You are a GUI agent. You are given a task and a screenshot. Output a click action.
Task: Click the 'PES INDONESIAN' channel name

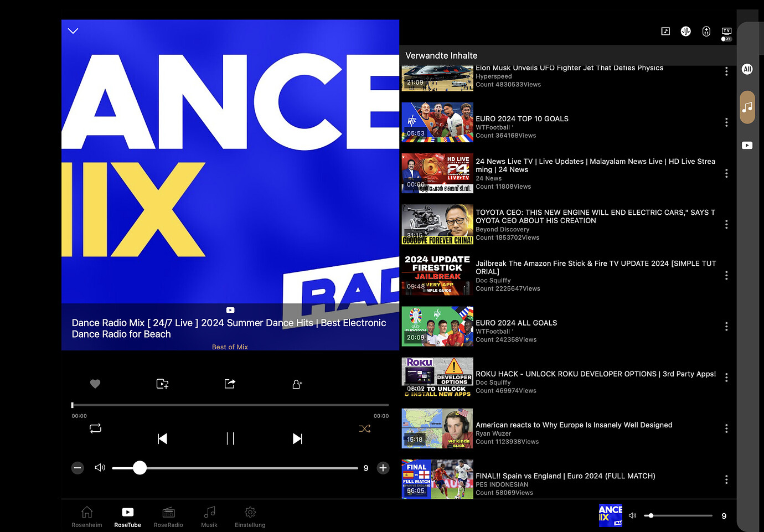coord(502,484)
